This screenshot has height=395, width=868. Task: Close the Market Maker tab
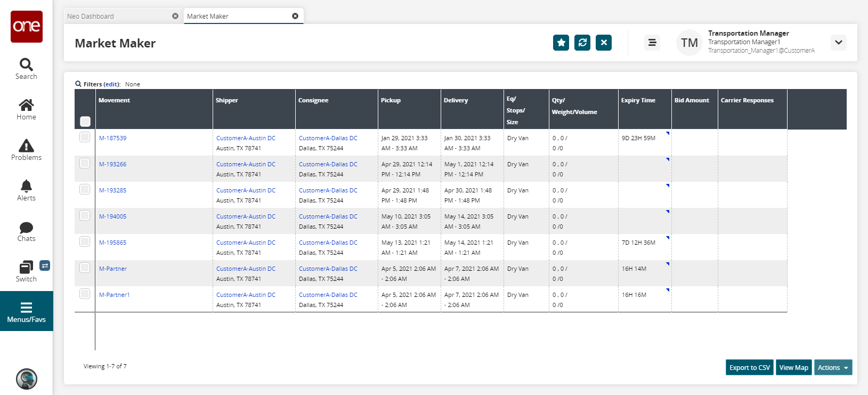pyautogui.click(x=295, y=16)
